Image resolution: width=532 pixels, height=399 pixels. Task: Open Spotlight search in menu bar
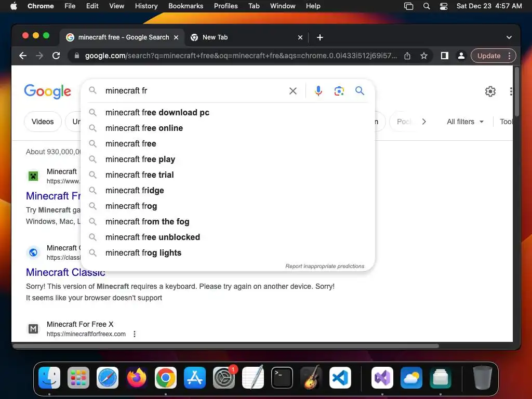(x=427, y=6)
